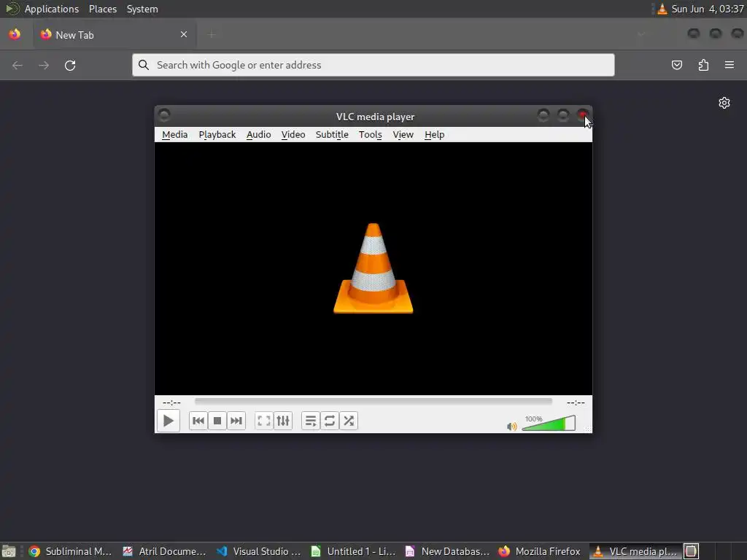Click the Firefox address search field

[373, 65]
